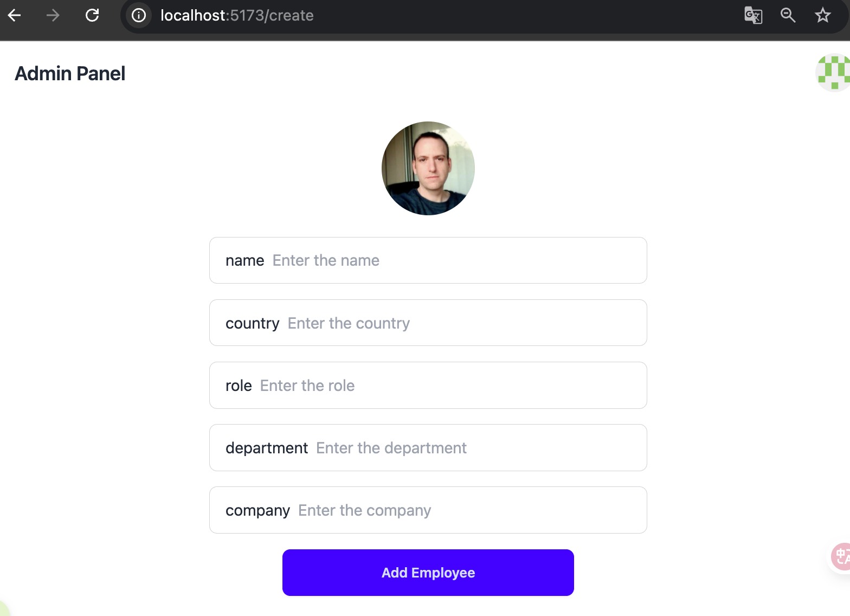
Task: Open the browser zoom magnifier icon
Action: coord(788,15)
